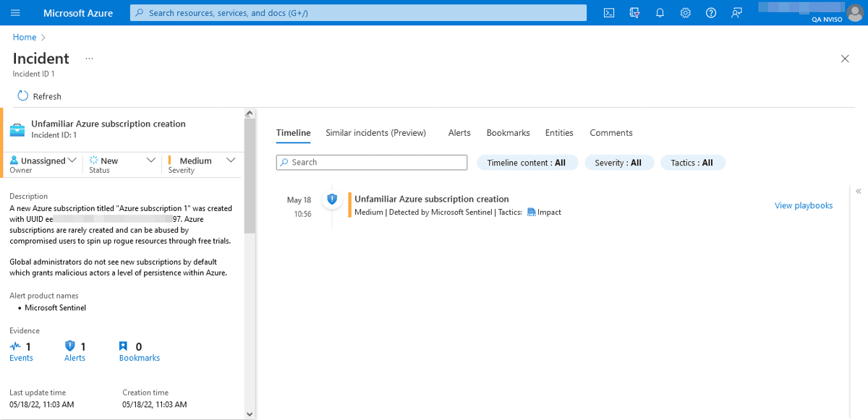Click the help question mark icon
The width and height of the screenshot is (868, 420).
(x=710, y=13)
